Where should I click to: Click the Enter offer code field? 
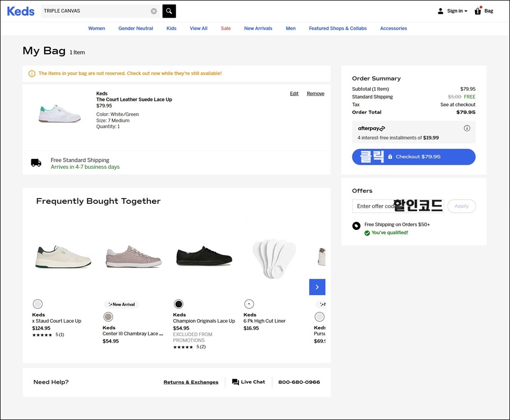click(x=398, y=206)
